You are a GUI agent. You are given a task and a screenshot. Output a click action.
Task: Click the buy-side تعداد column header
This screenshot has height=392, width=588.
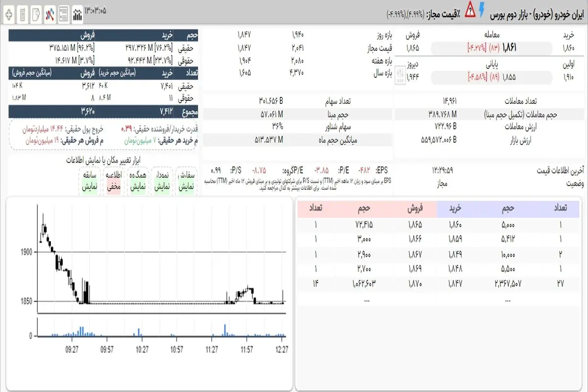point(560,208)
